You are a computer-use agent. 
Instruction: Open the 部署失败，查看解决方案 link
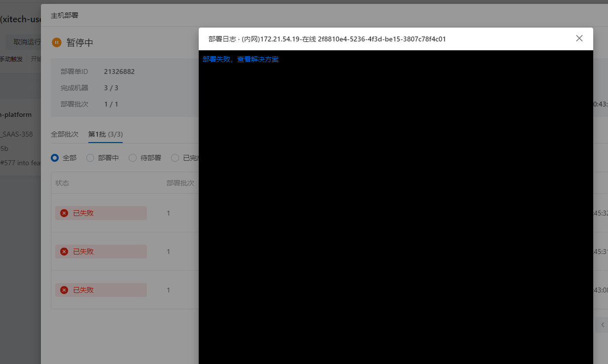(241, 59)
